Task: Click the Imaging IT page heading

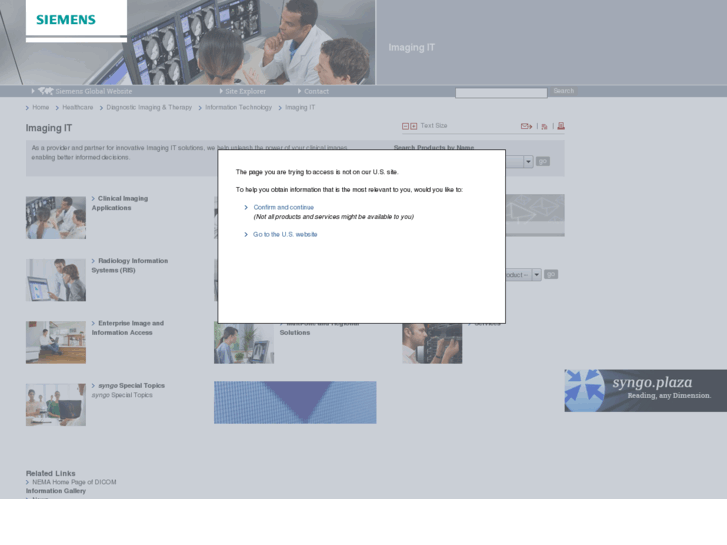Action: coord(49,128)
